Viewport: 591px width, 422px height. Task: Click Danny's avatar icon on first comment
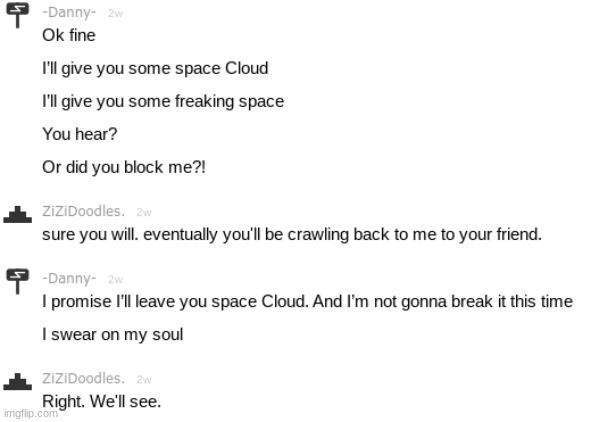(x=17, y=15)
